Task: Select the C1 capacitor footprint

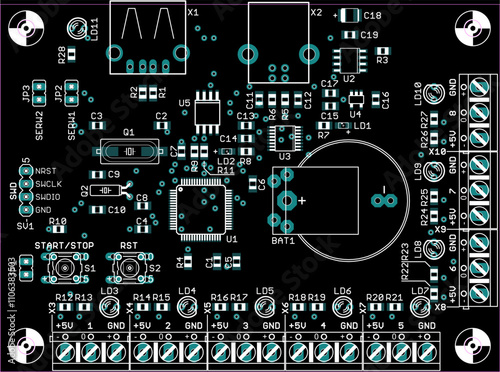Action: (217, 262)
